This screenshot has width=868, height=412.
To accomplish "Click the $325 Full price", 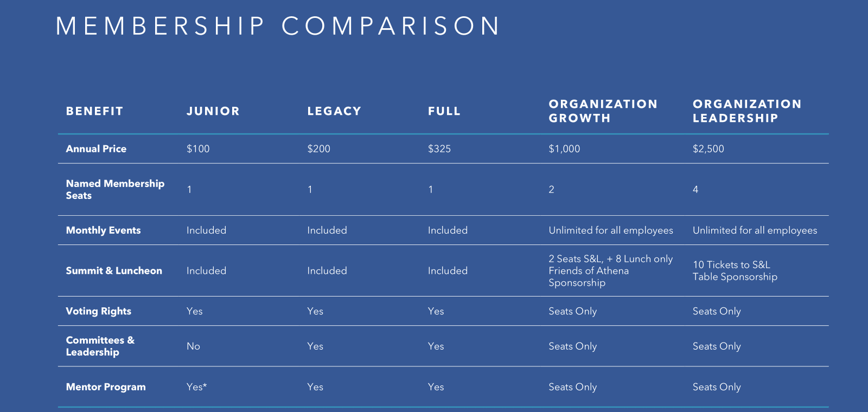I will (439, 149).
